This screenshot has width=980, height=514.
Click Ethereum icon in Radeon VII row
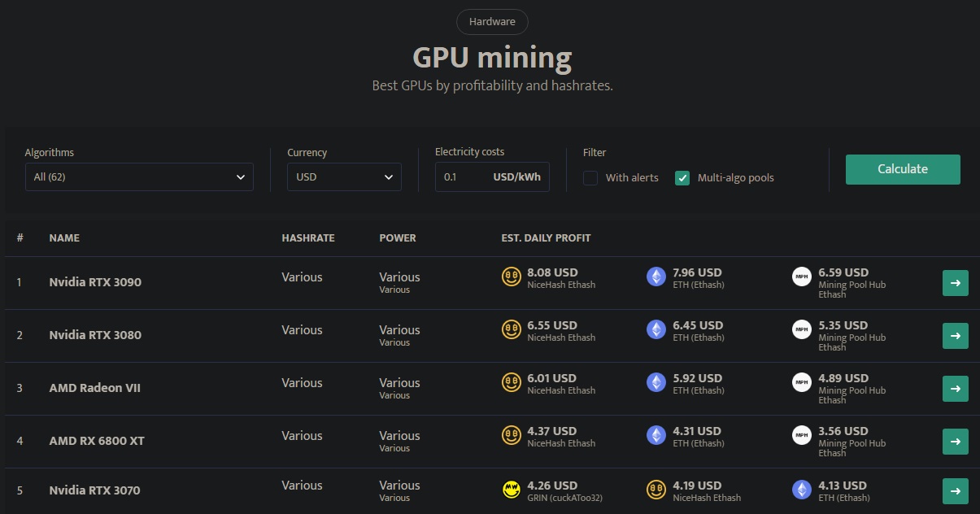click(x=656, y=382)
